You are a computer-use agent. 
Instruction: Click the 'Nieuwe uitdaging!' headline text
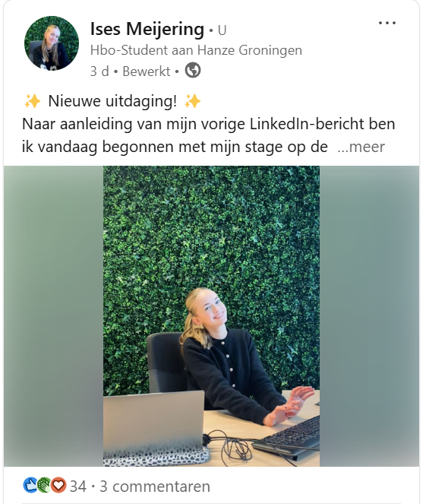pos(112,101)
